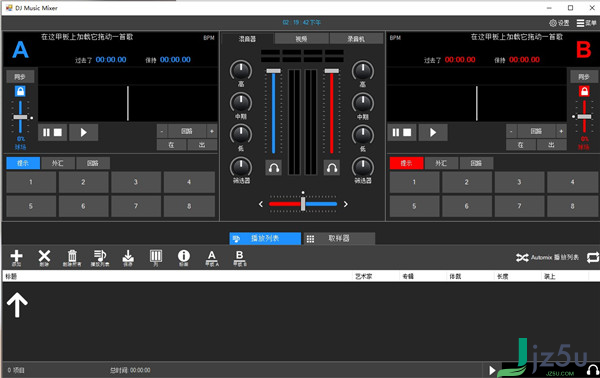Switch to the mixer (混音器) tab
The height and width of the screenshot is (378, 600).
(247, 39)
